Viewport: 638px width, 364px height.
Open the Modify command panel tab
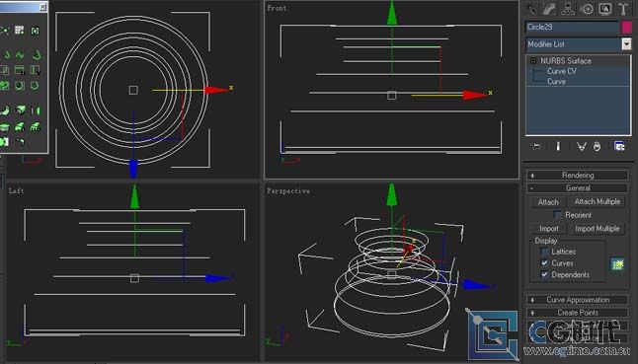tap(549, 9)
